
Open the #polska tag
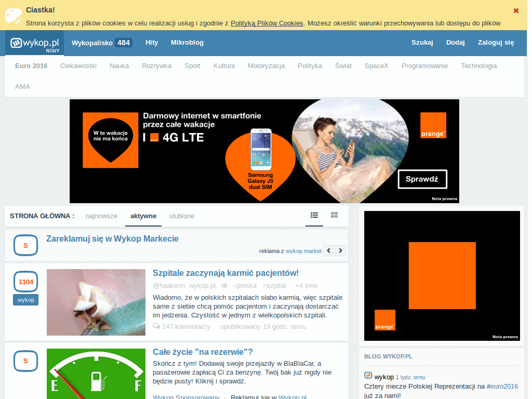point(245,286)
